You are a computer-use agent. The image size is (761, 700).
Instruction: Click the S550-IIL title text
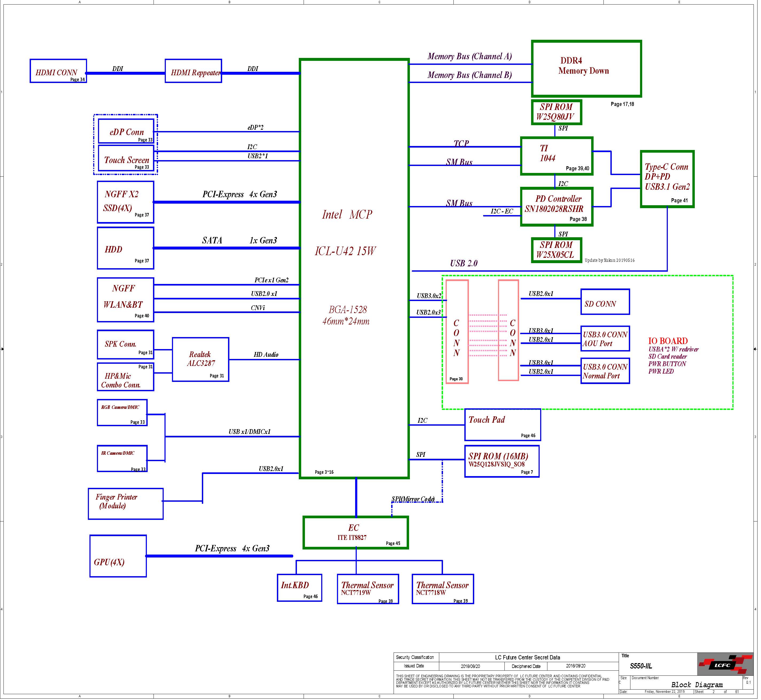tap(641, 666)
